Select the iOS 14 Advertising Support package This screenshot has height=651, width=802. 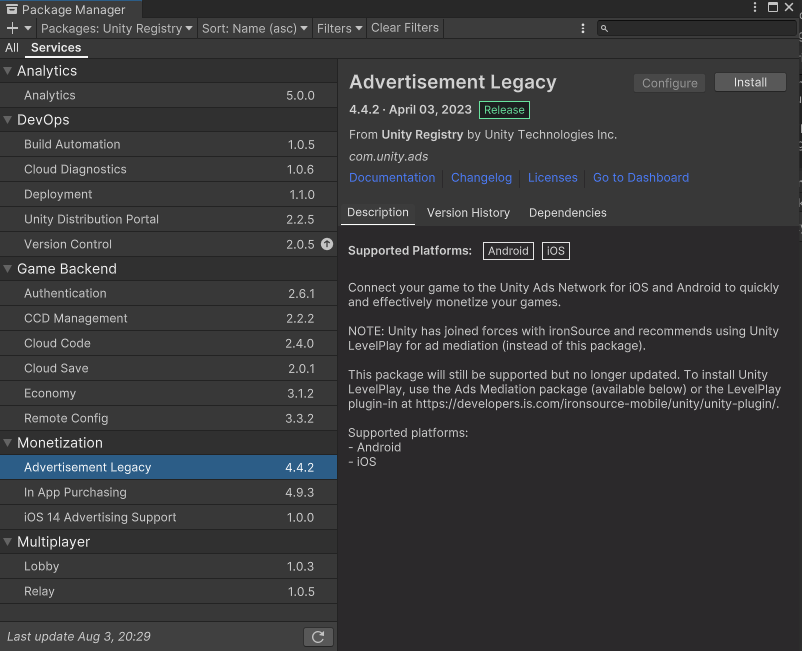click(169, 518)
